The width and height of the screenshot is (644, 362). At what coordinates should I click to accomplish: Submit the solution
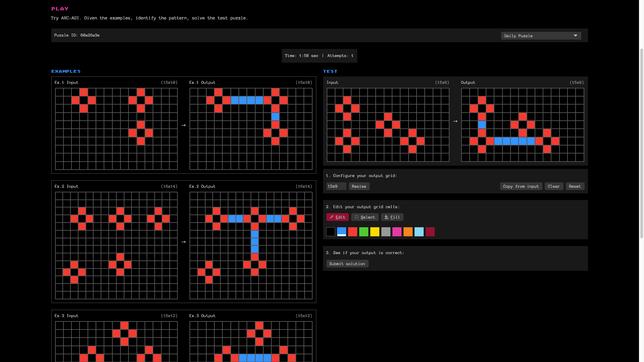click(x=347, y=264)
